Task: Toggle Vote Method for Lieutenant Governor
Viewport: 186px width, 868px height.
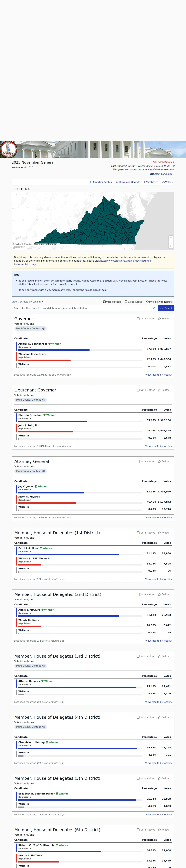Action: click(x=138, y=390)
